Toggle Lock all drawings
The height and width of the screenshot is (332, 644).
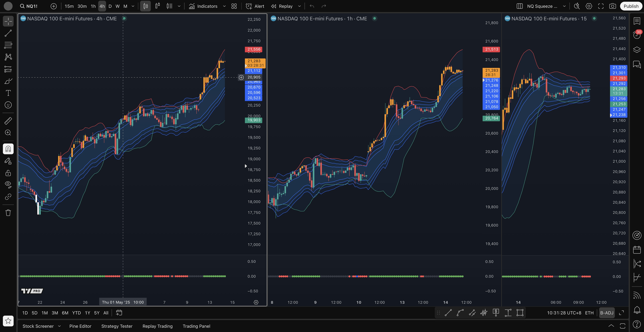click(8, 173)
